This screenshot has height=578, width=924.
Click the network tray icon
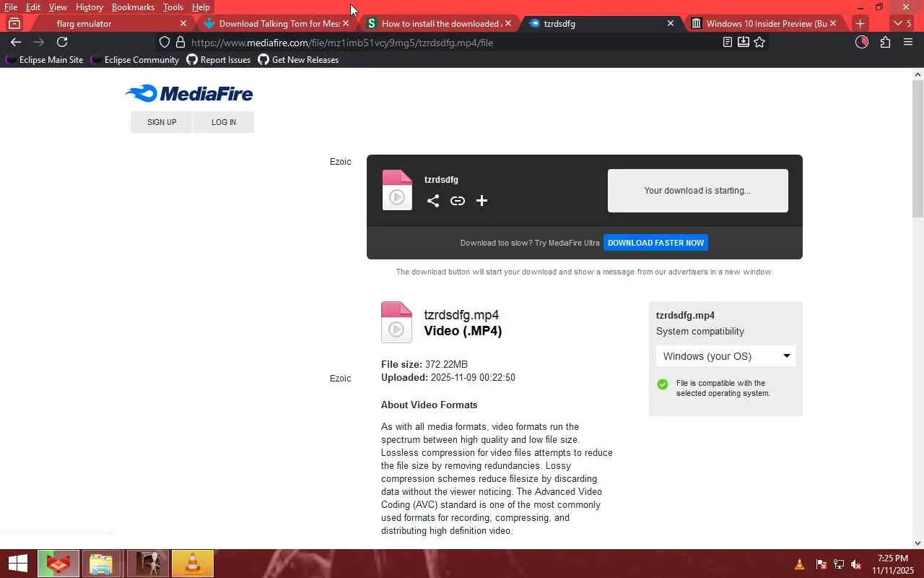coord(839,564)
